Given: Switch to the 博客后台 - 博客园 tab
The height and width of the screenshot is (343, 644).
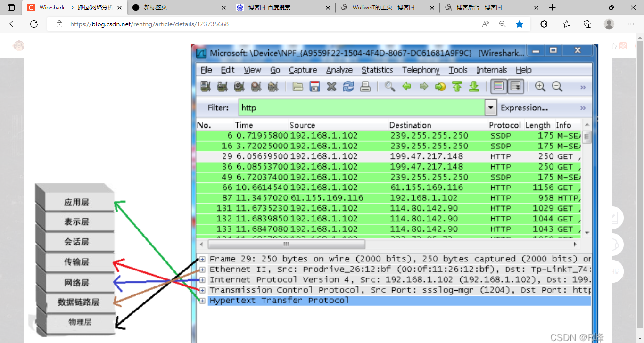Looking at the screenshot, I should pyautogui.click(x=491, y=8).
